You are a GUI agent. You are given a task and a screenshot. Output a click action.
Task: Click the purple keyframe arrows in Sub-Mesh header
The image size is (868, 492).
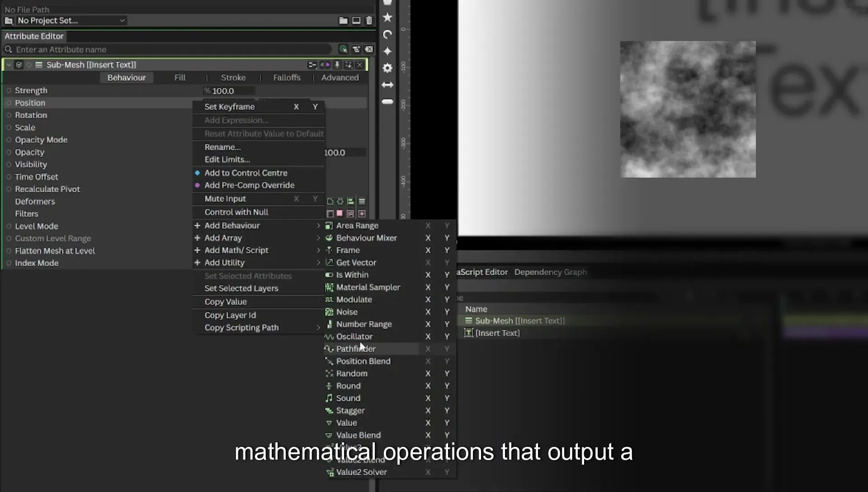pos(325,65)
